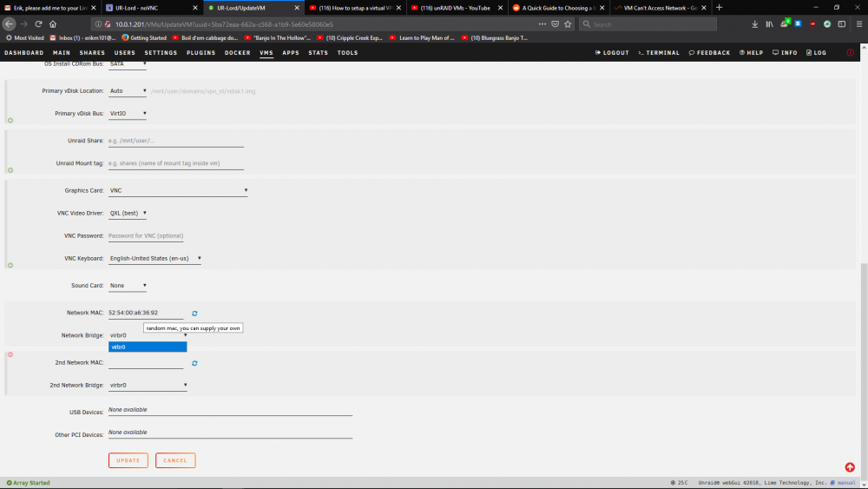The height and width of the screenshot is (489, 868).
Task: Open the SETTINGS menu
Action: coord(161,53)
